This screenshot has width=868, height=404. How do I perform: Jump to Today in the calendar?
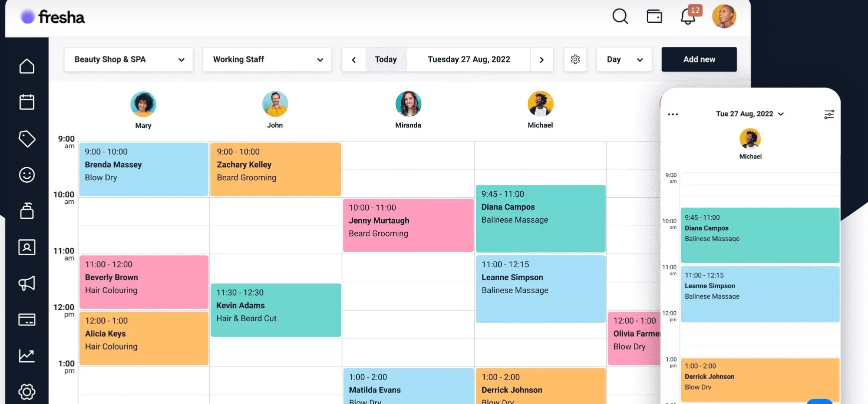(386, 59)
